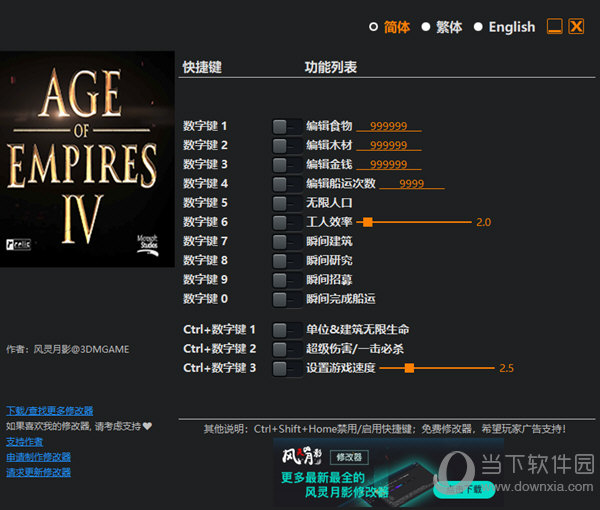Screen dimensions: 600x510
Task: Click the Ctrl+数字键 3 hotkey label
Action: pos(219,368)
